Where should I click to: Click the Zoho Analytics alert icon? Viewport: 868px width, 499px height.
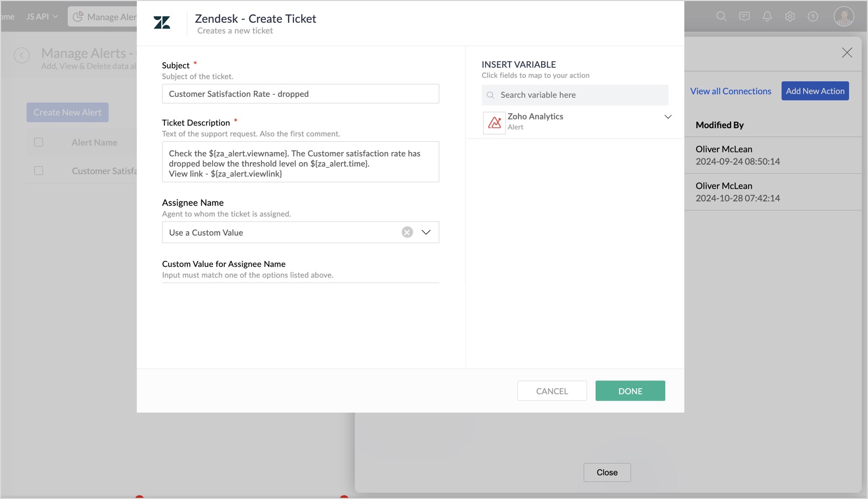coord(494,122)
